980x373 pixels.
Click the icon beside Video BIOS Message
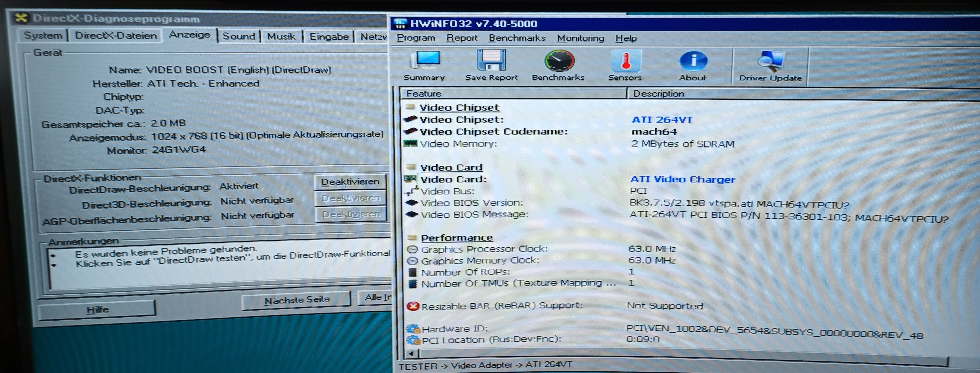click(x=412, y=215)
